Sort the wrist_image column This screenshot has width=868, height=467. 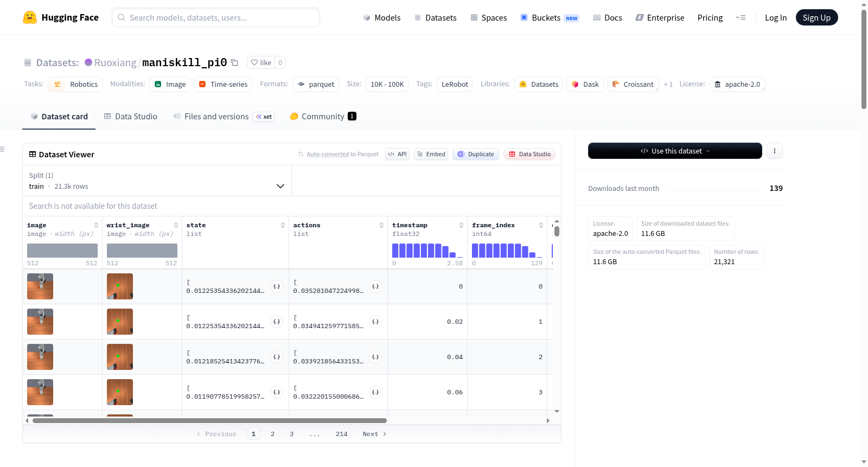[176, 225]
